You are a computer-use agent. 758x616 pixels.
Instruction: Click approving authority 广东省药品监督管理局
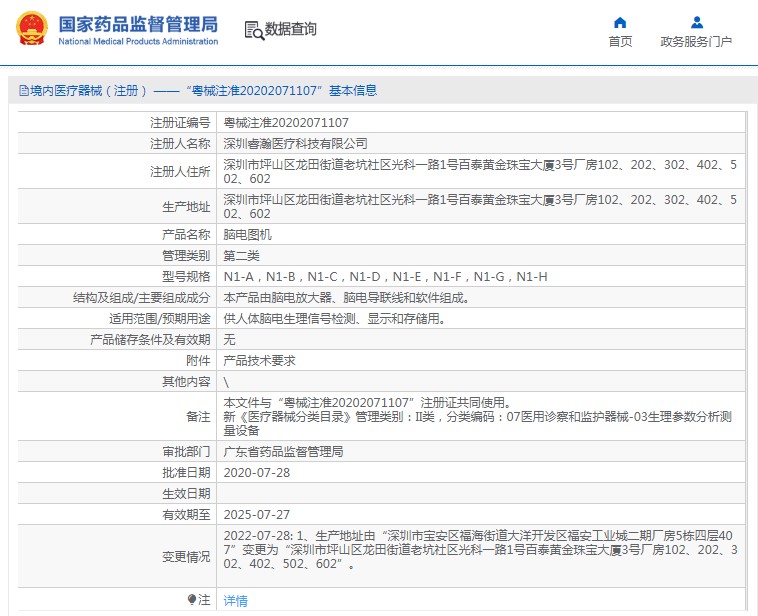[x=283, y=452]
